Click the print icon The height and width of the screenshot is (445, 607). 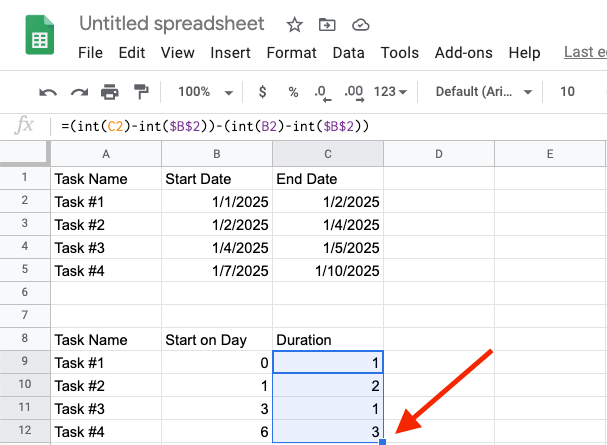[109, 92]
